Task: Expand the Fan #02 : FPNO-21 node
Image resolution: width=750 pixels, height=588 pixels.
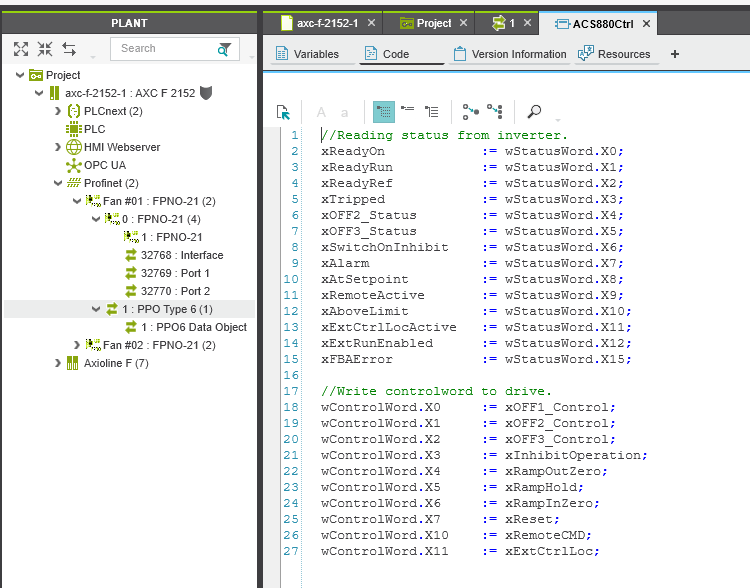Action: pos(75,345)
